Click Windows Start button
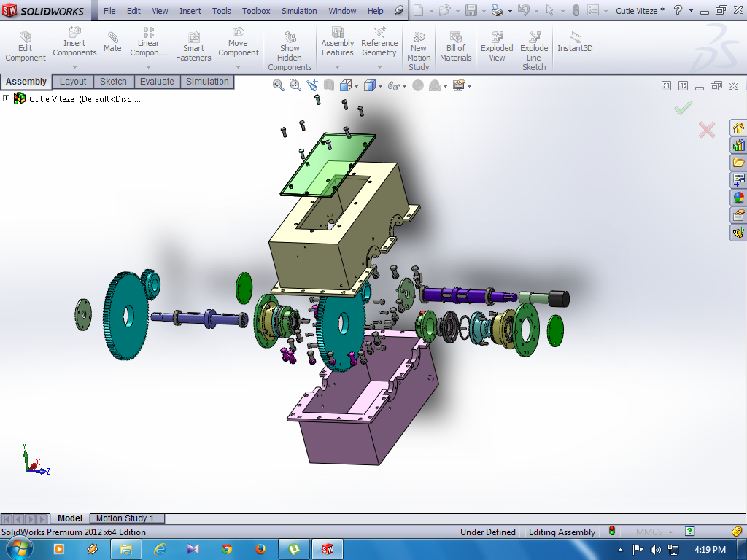Image resolution: width=747 pixels, height=560 pixels. coord(19,549)
